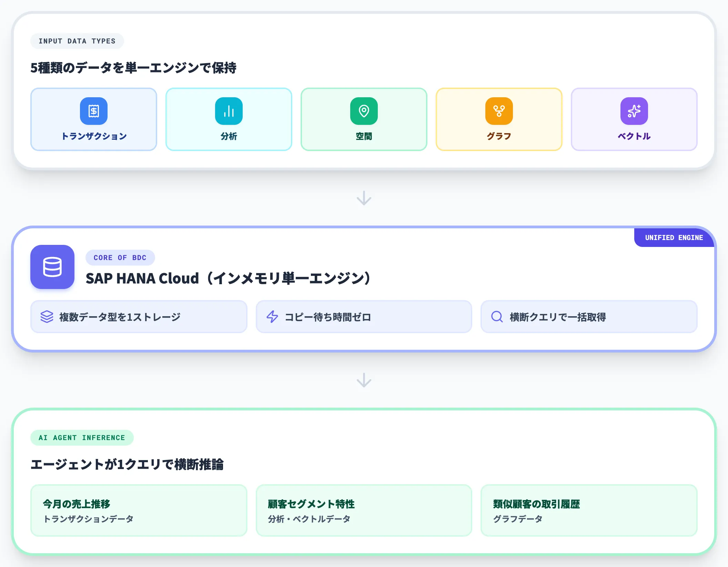728x567 pixels.
Task: Click the SAP HANA Cloud heading
Action: [x=228, y=278]
